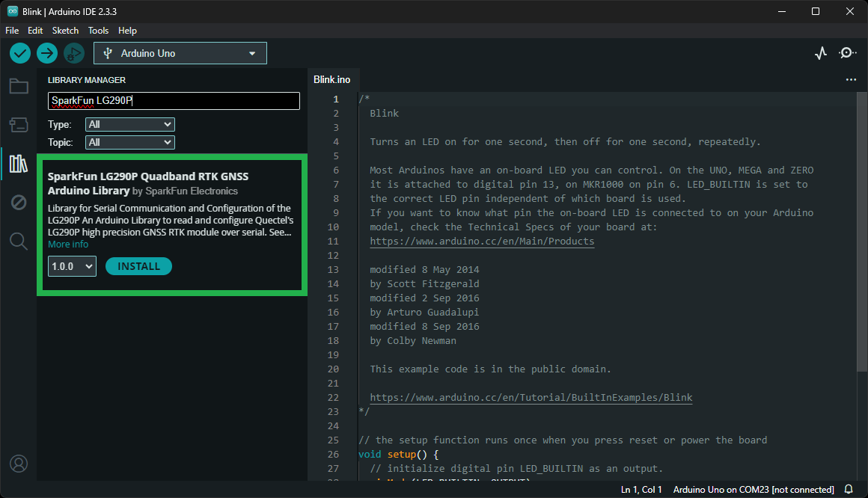Click the Ln 1, Col 1 status

coord(641,489)
